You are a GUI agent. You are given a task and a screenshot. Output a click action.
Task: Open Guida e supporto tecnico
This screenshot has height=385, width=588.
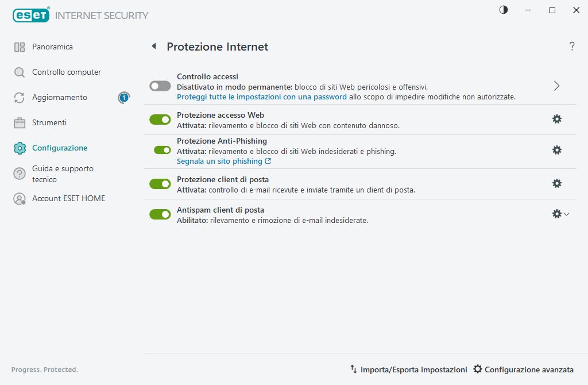tap(63, 174)
